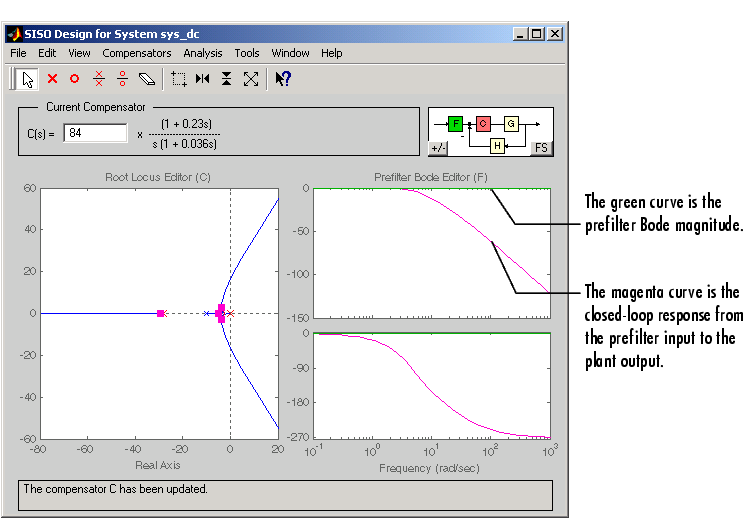Click the magenta closed-loop pole near -30
Image resolution: width=750 pixels, height=520 pixels.
[160, 314]
